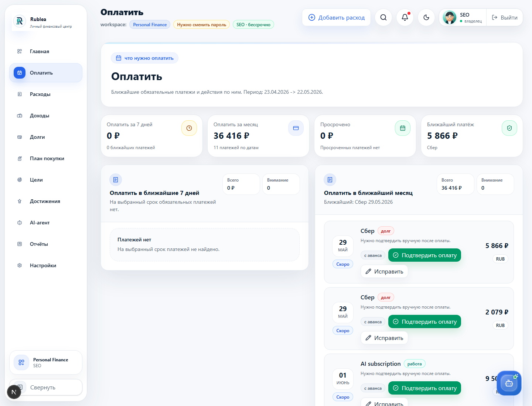This screenshot has height=406, width=532.
Task: Click card icon on Оплатить за месяц
Action: 296,128
